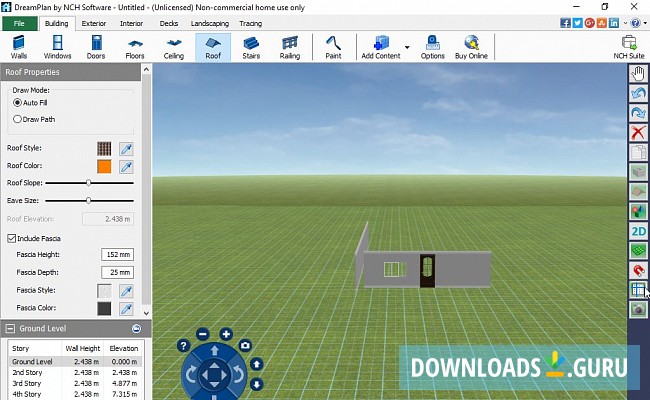The height and width of the screenshot is (400, 650).
Task: Click the Redo arrow icon
Action: pyautogui.click(x=638, y=113)
